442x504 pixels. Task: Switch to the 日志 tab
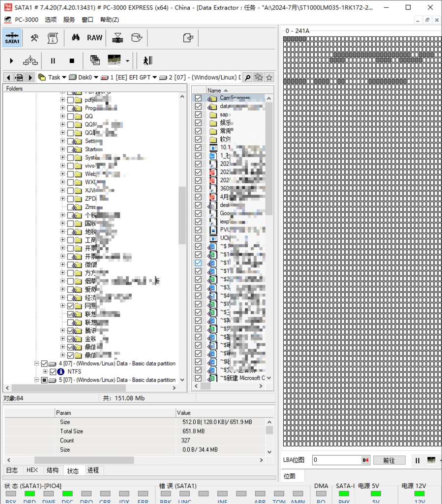12,470
